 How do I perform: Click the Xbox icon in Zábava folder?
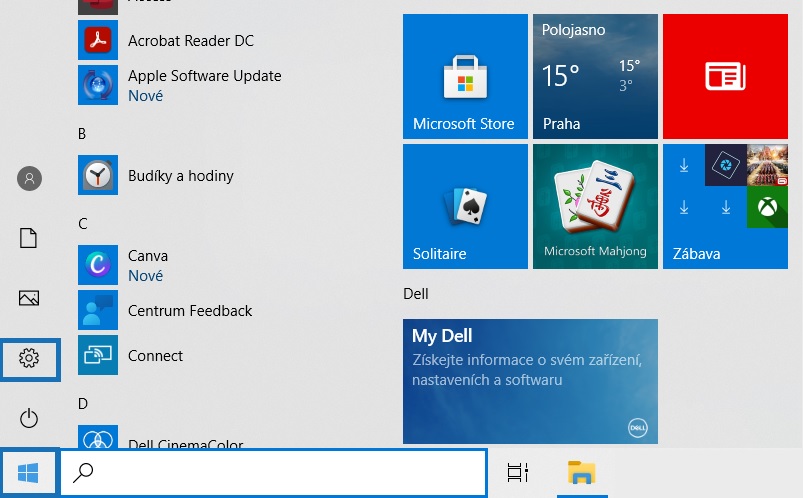767,207
